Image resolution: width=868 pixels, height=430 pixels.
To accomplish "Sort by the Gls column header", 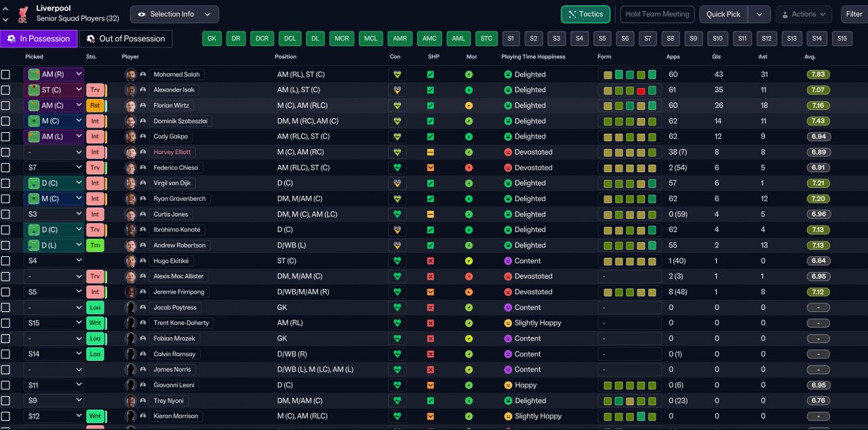I will pos(716,57).
